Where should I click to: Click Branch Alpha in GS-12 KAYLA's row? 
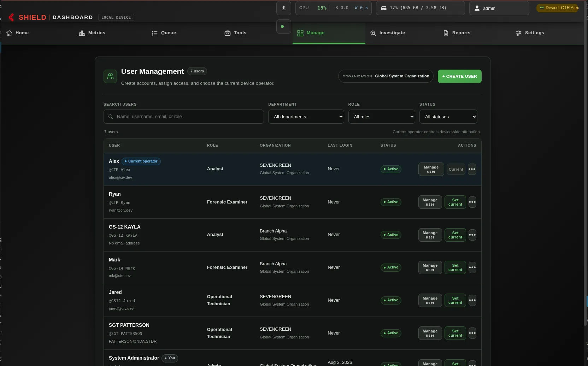pos(273,231)
